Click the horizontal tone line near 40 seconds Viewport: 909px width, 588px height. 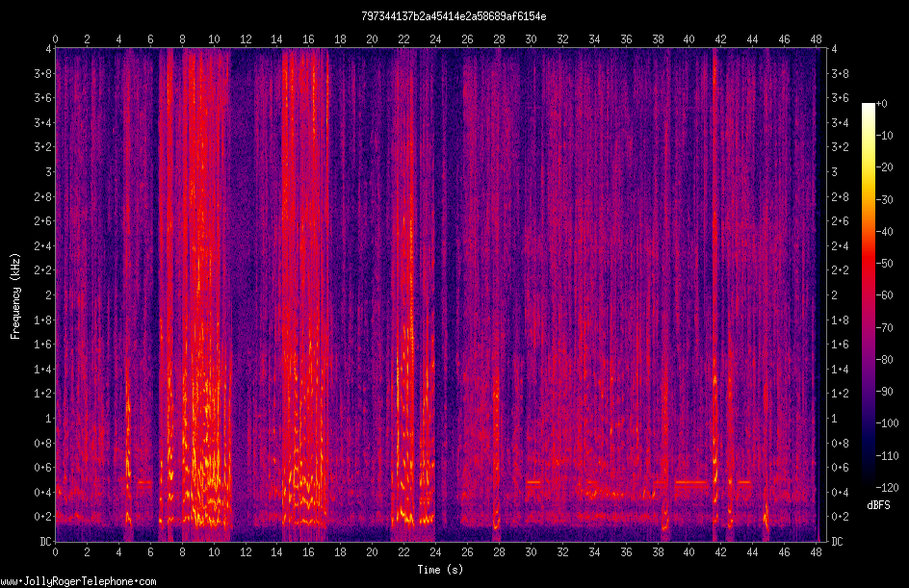[x=691, y=482]
